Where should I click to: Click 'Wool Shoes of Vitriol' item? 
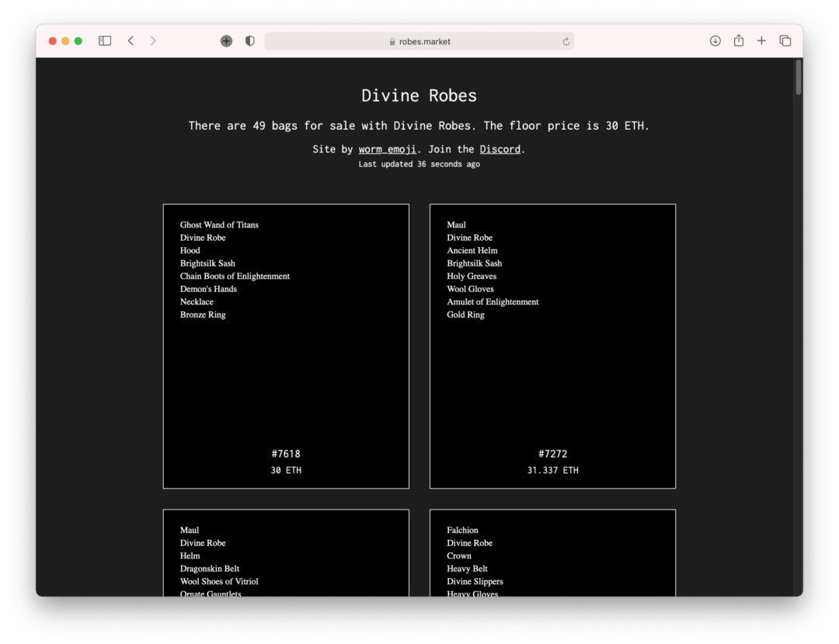click(x=219, y=581)
